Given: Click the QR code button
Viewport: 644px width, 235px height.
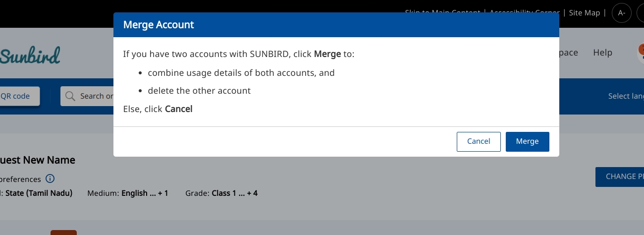Looking at the screenshot, I should [x=19, y=96].
